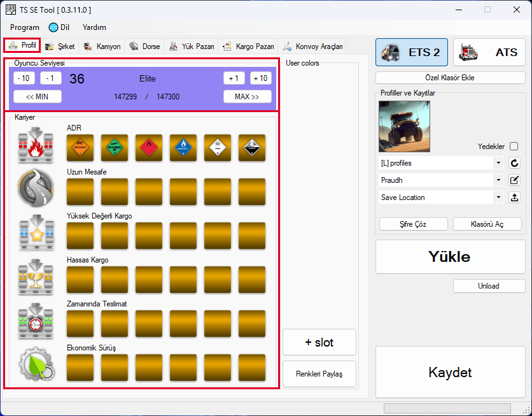The image size is (532, 416).
Task: Click the first Uzun Mesafe skill slot
Action: point(80,192)
